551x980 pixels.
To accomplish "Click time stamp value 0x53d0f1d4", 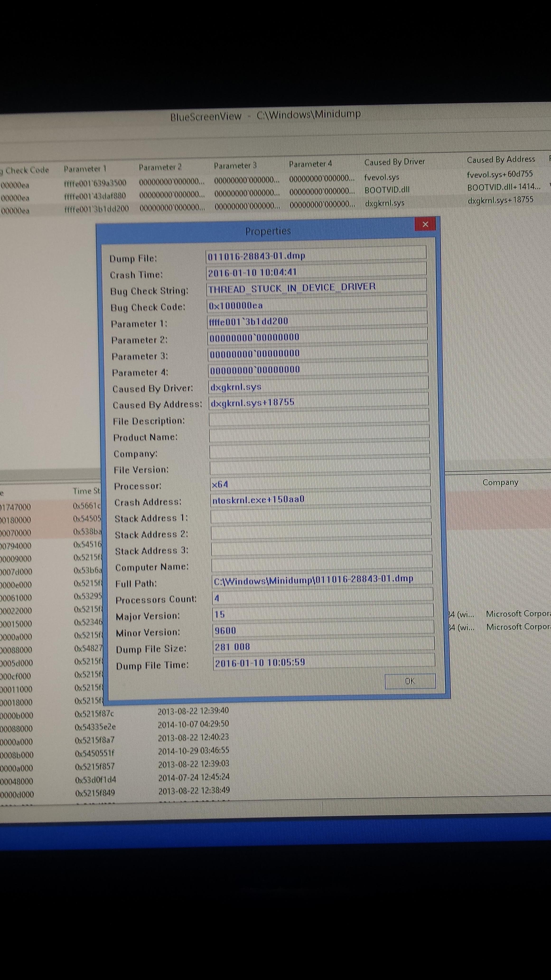I will pyautogui.click(x=95, y=779).
